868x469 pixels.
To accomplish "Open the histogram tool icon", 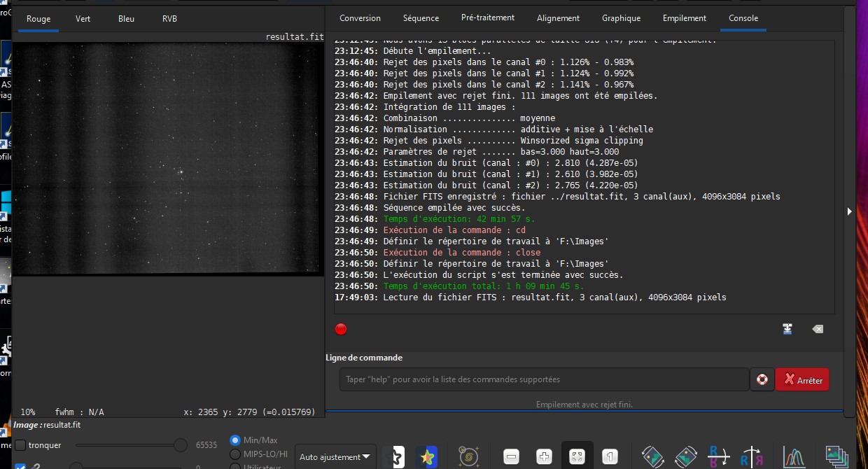I will tap(794, 457).
